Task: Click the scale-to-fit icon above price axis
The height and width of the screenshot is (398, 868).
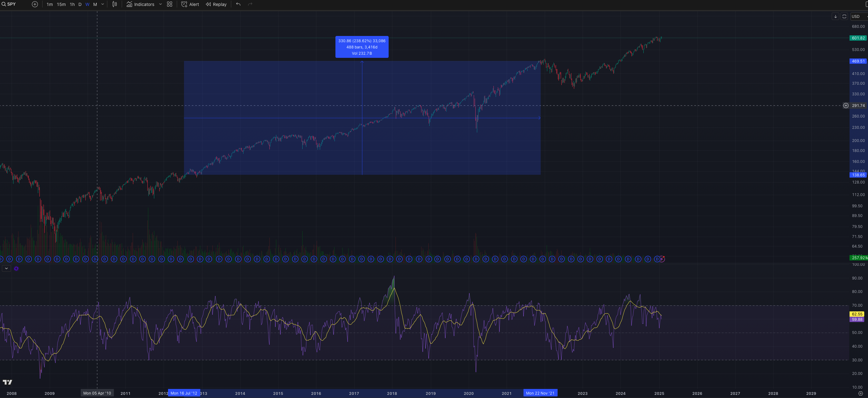Action: pyautogui.click(x=844, y=16)
